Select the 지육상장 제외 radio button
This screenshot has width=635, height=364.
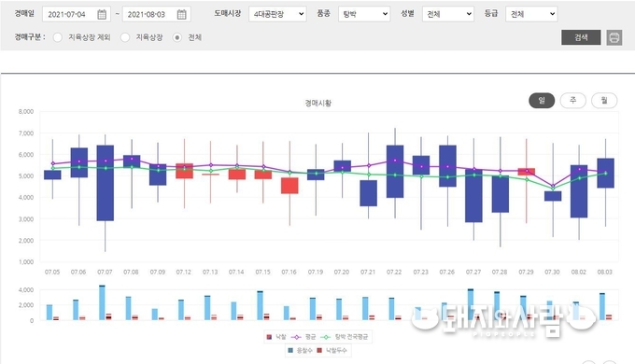point(58,37)
